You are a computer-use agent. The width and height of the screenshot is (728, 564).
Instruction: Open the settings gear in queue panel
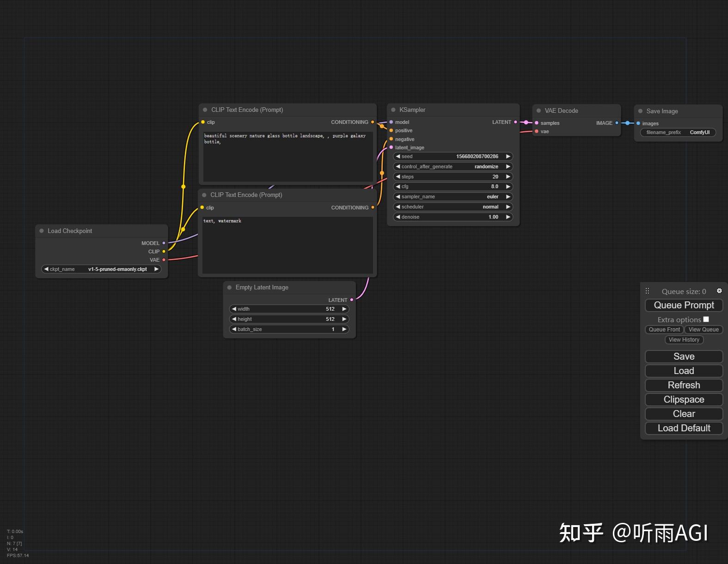coord(719,291)
